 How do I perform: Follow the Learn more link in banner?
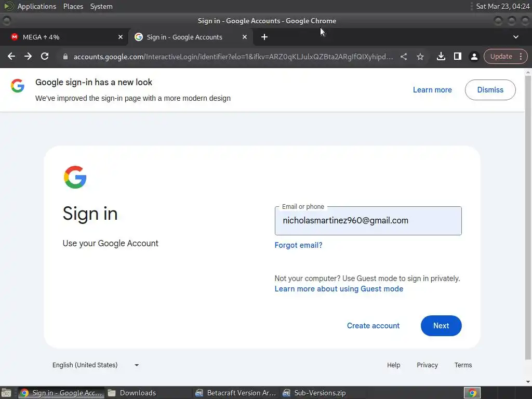[432, 90]
